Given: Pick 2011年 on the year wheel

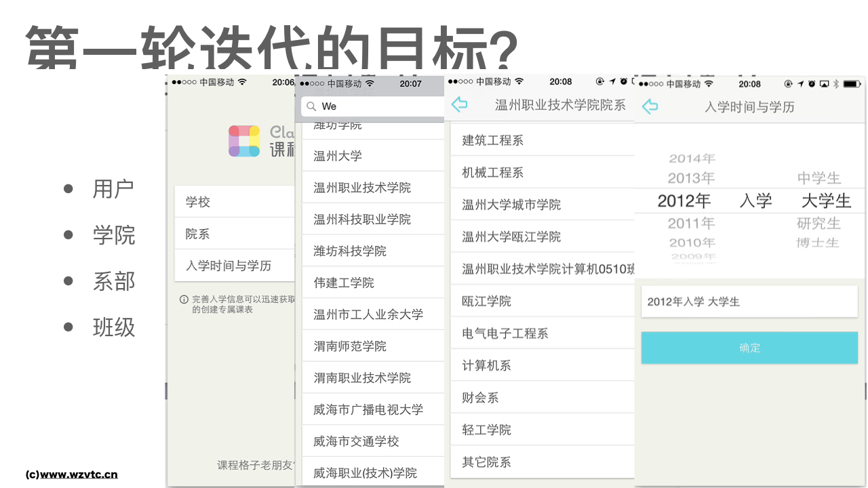Looking at the screenshot, I should coord(691,223).
